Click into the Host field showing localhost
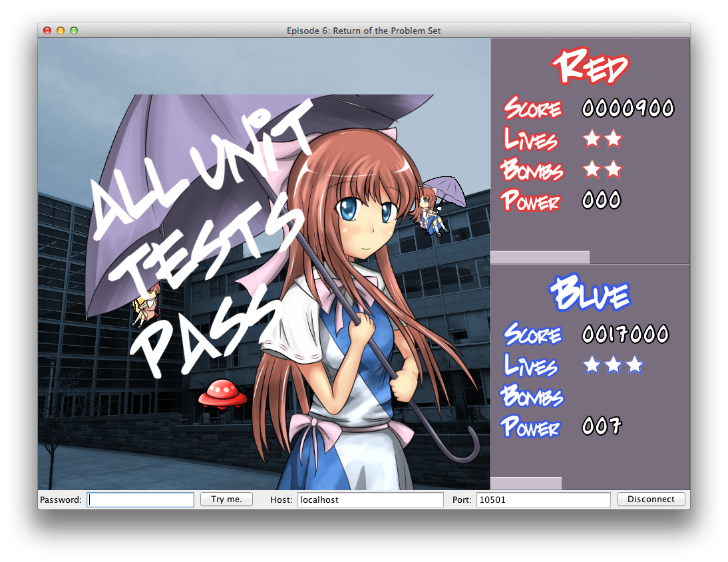The height and width of the screenshot is (562, 728). tap(369, 499)
